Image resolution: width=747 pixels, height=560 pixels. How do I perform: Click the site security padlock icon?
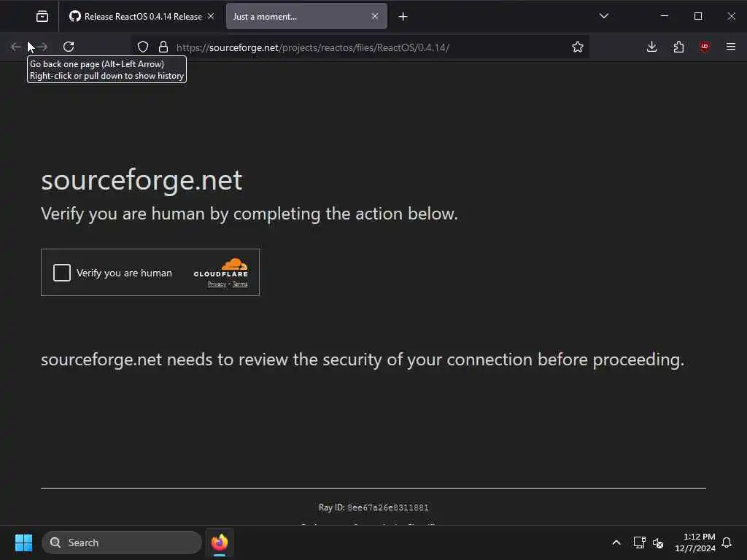click(163, 47)
